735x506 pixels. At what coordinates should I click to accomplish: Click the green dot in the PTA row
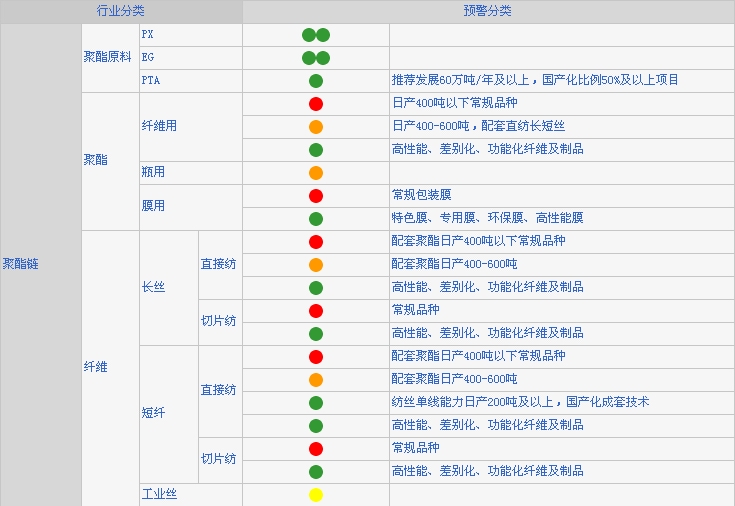(316, 81)
